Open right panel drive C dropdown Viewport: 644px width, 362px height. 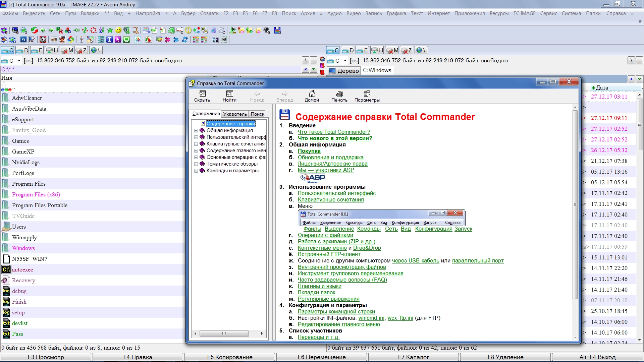coord(345,61)
